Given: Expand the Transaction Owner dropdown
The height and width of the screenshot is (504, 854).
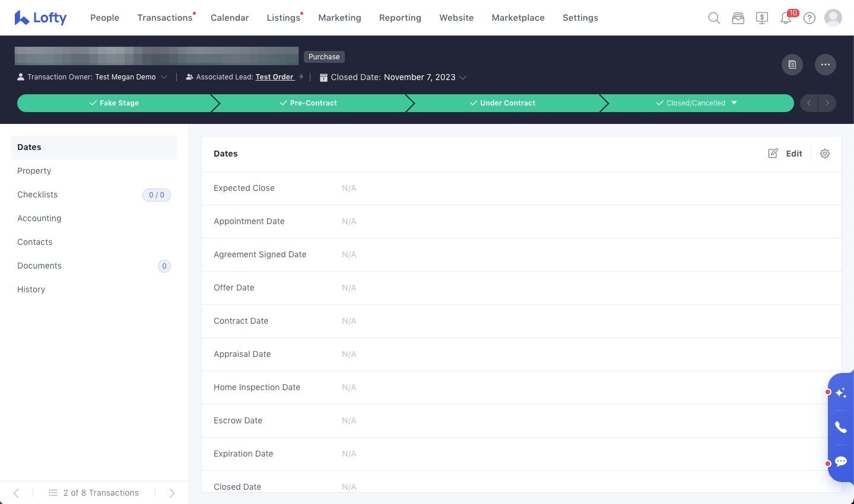Looking at the screenshot, I should 164,77.
